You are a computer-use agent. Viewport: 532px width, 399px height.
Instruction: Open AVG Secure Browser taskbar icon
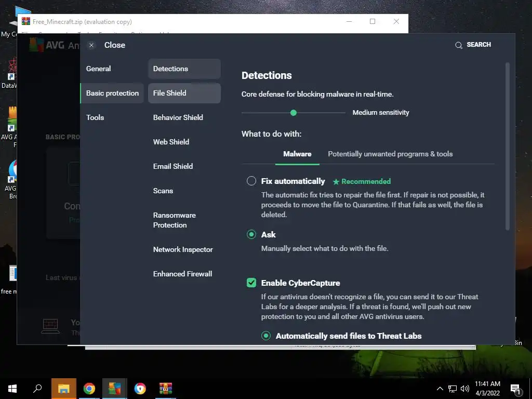pyautogui.click(x=140, y=389)
